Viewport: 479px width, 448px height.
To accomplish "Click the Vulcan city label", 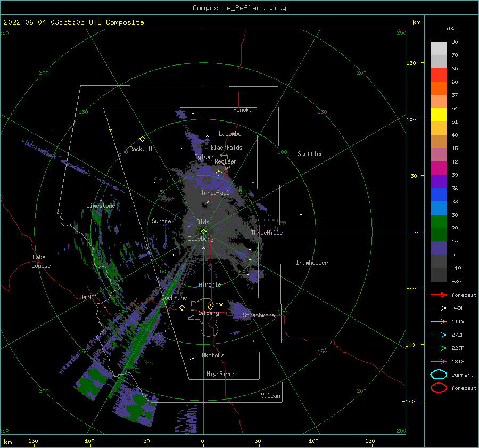I will point(271,396).
